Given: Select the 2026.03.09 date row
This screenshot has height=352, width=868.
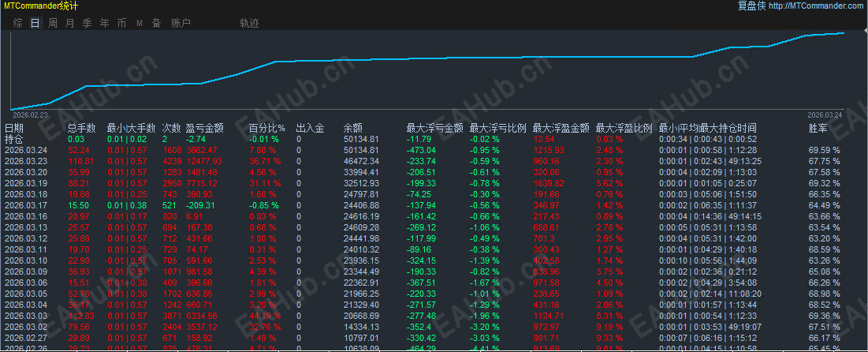Looking at the screenshot, I should pos(28,271).
